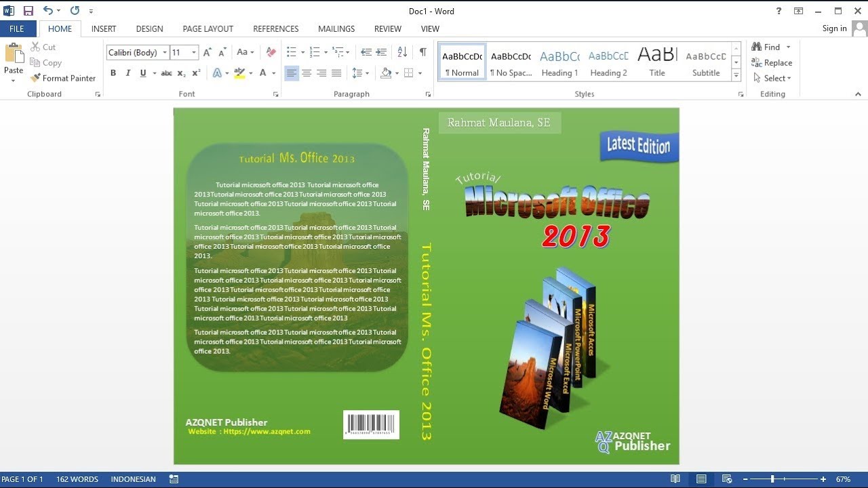
Task: Sign in to Office account
Action: tap(834, 28)
